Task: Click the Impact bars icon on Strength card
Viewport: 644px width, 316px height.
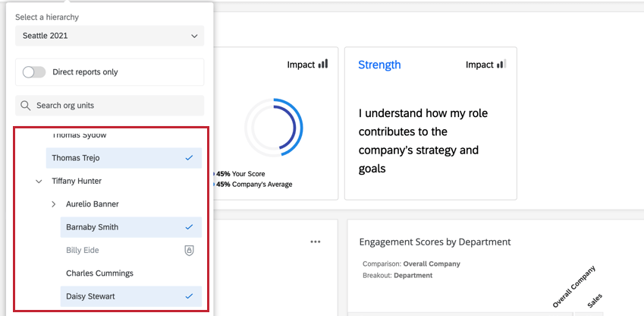Action: click(x=501, y=65)
